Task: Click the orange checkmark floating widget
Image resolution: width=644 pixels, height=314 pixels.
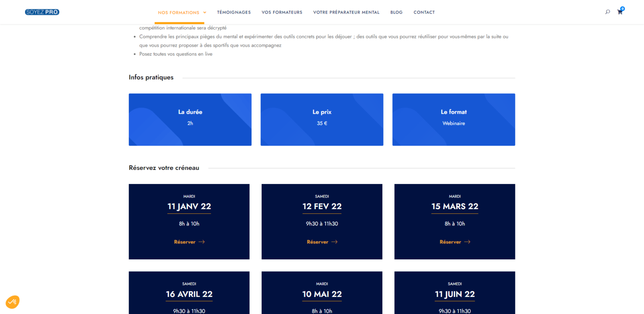Action: (12, 302)
